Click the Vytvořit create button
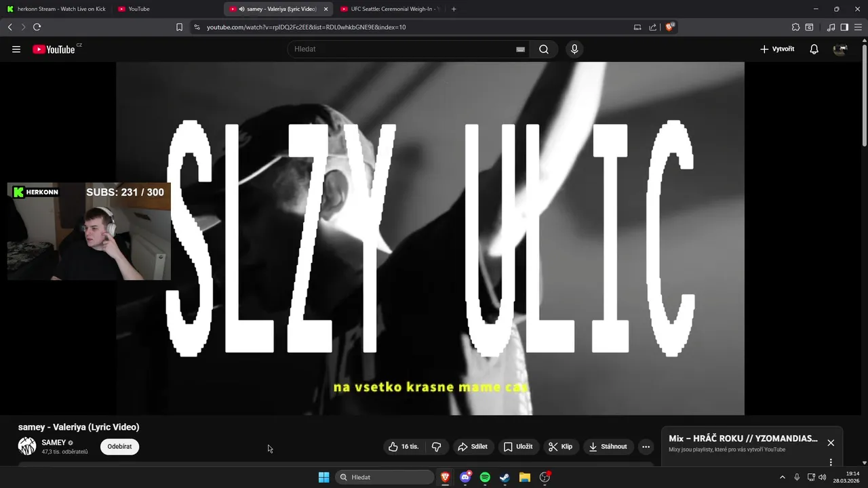 (x=777, y=49)
